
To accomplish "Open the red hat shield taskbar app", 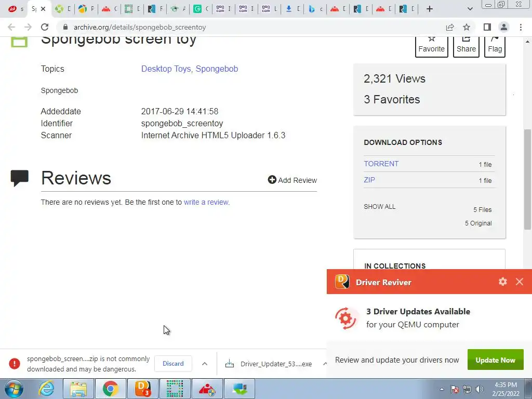I will [x=207, y=389].
